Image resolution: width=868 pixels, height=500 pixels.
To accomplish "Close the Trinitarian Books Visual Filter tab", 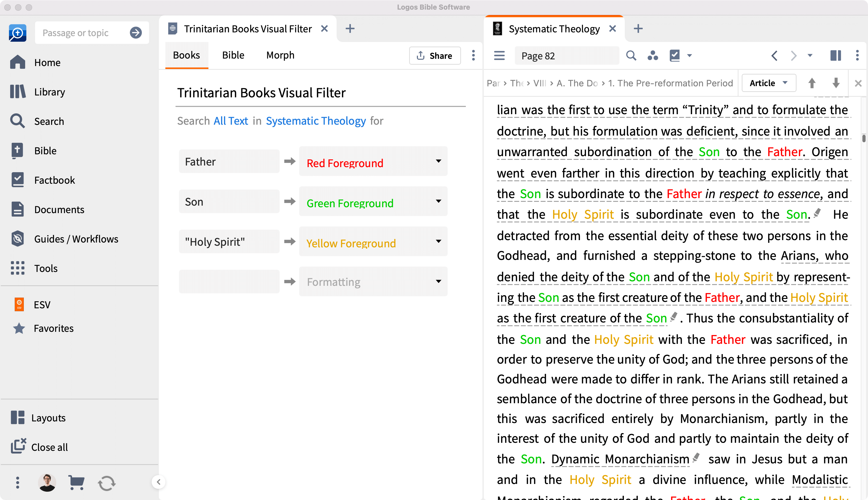I will 324,29.
